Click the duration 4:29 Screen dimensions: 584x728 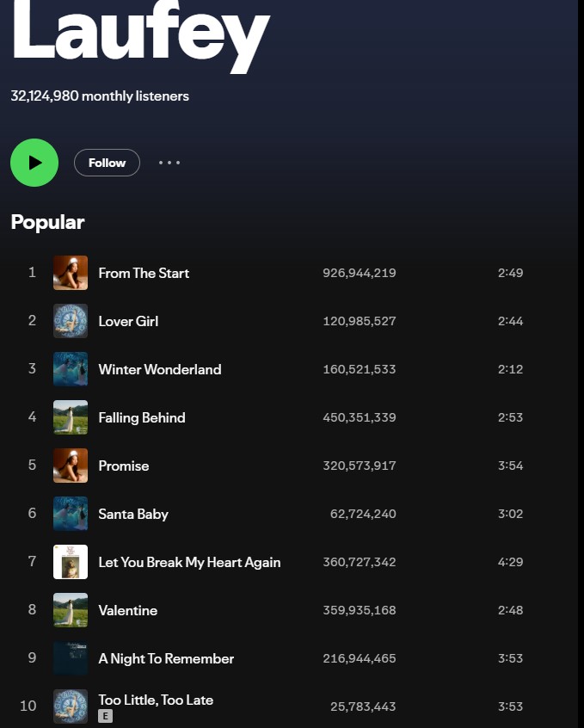point(511,562)
